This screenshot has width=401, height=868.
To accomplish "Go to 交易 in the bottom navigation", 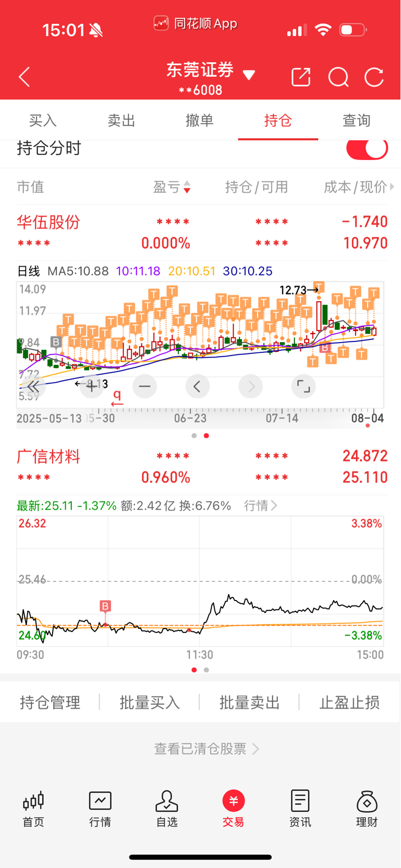I will [x=234, y=809].
